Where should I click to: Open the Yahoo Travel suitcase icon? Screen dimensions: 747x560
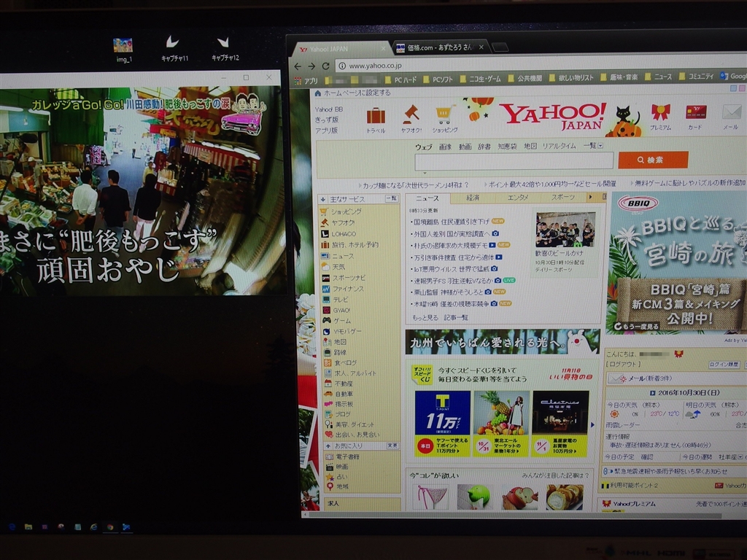376,116
